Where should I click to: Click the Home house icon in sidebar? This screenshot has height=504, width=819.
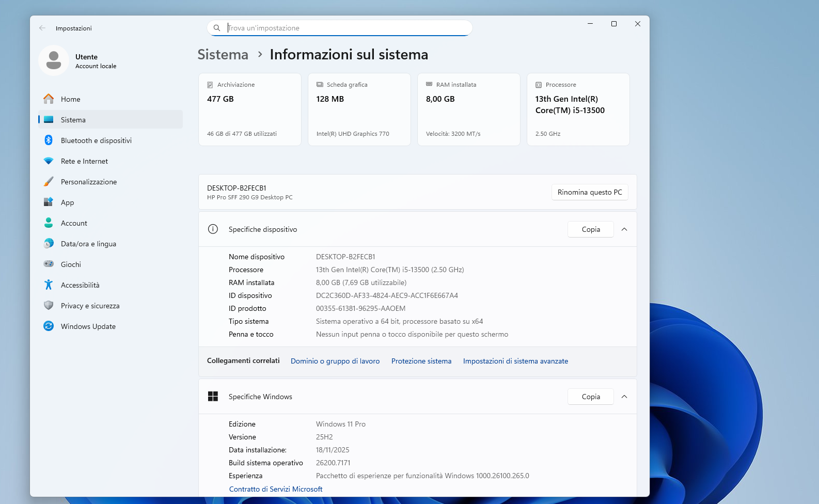[49, 99]
